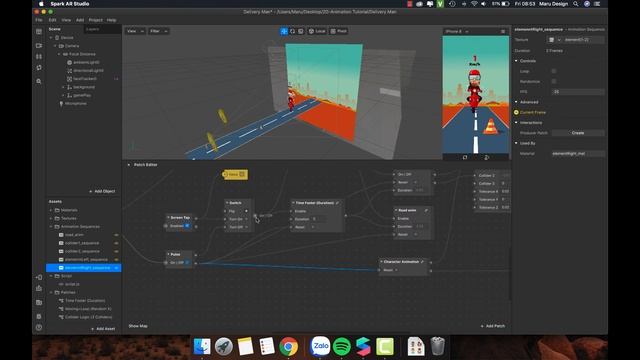Switch to the Layers tab

pyautogui.click(x=93, y=29)
